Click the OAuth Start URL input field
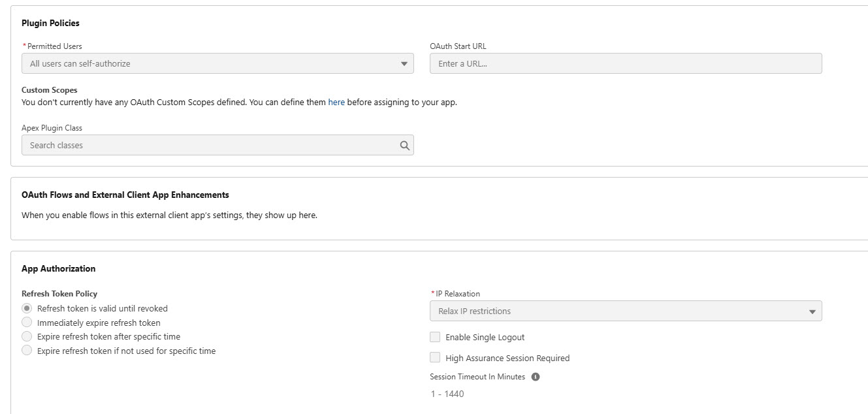Viewport: 868px width, 414px height. coord(625,64)
